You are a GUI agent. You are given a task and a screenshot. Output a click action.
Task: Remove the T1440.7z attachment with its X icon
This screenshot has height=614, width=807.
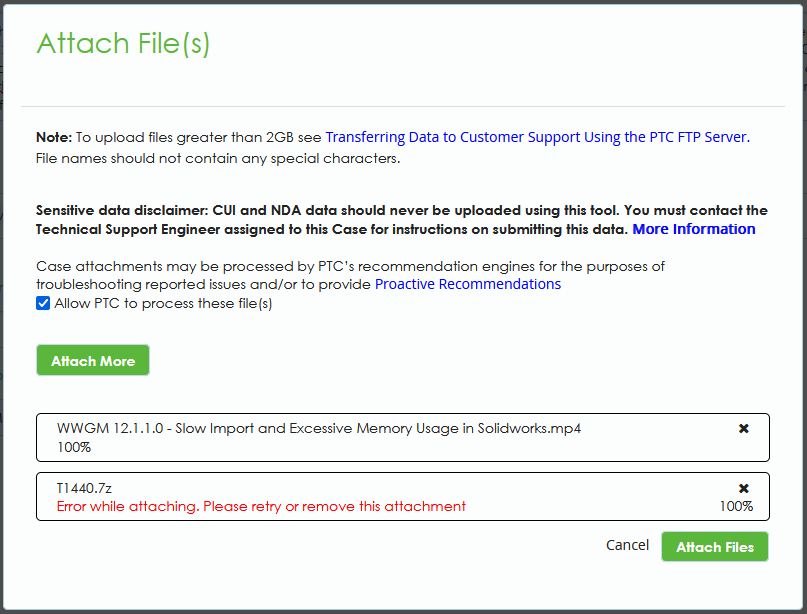[x=743, y=488]
